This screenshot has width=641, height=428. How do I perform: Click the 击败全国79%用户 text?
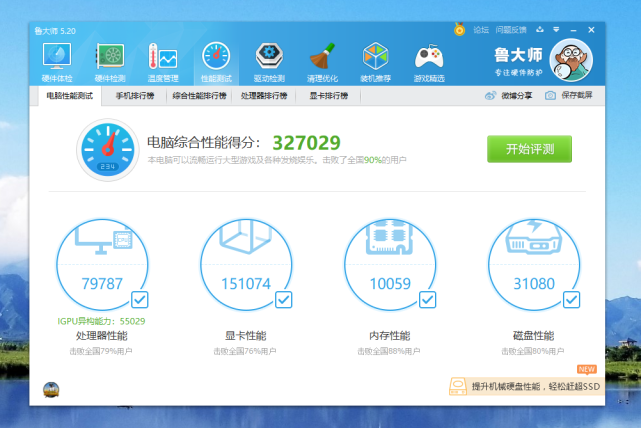click(x=101, y=351)
